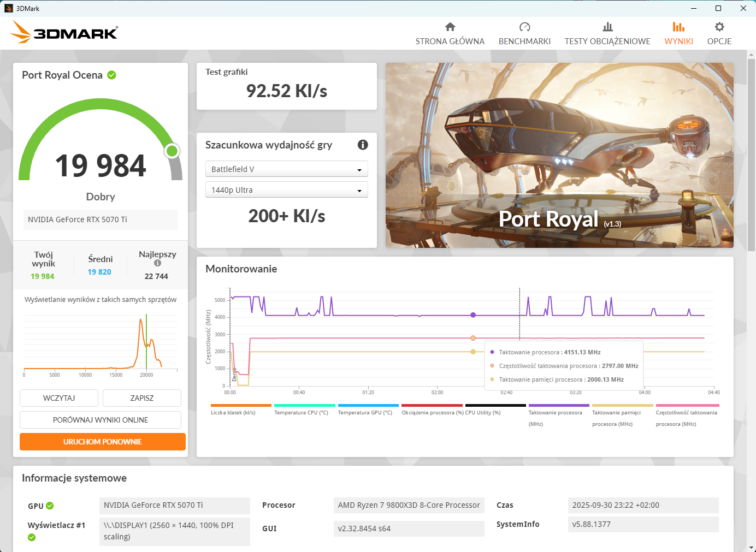
Task: Click the Wczytaj button
Action: tap(59, 398)
